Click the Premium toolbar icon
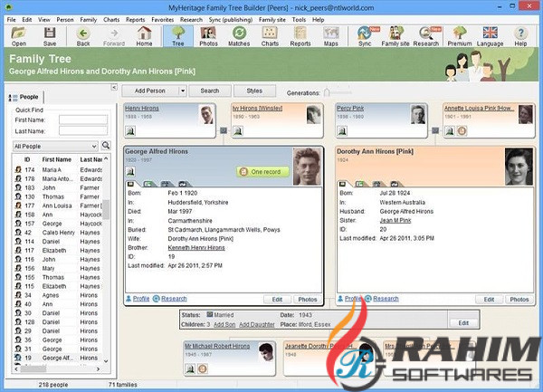The height and width of the screenshot is (392, 543). [460, 36]
